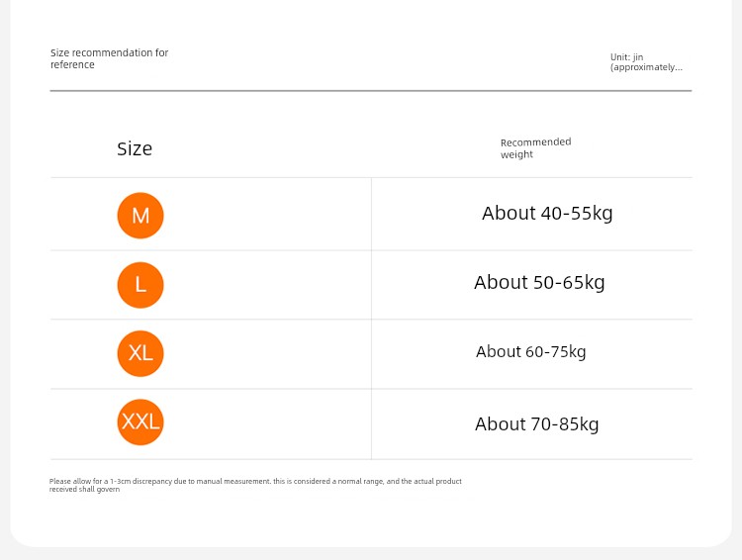Select the 'About 70-85kg' weight text
Viewport: 742px width, 560px height.
coord(536,424)
